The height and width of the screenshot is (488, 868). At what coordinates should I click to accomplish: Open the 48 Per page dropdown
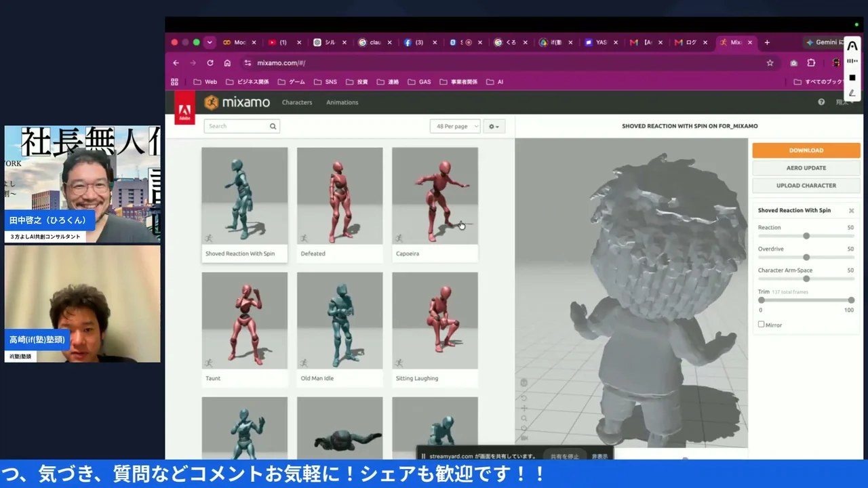(x=455, y=126)
